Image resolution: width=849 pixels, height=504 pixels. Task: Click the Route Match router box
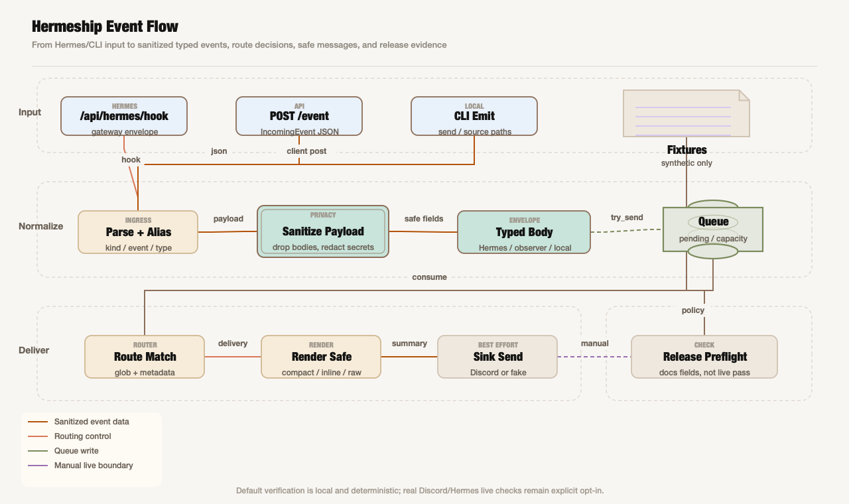coord(145,357)
